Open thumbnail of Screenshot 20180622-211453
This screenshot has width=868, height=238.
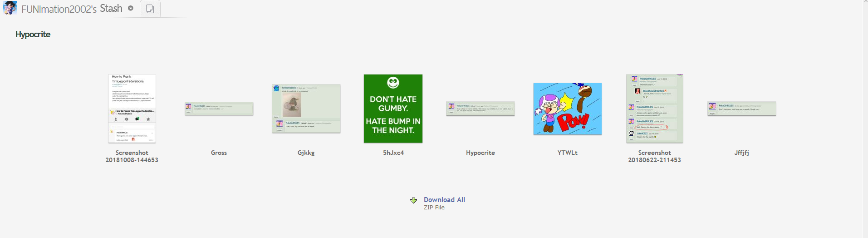coord(655,109)
